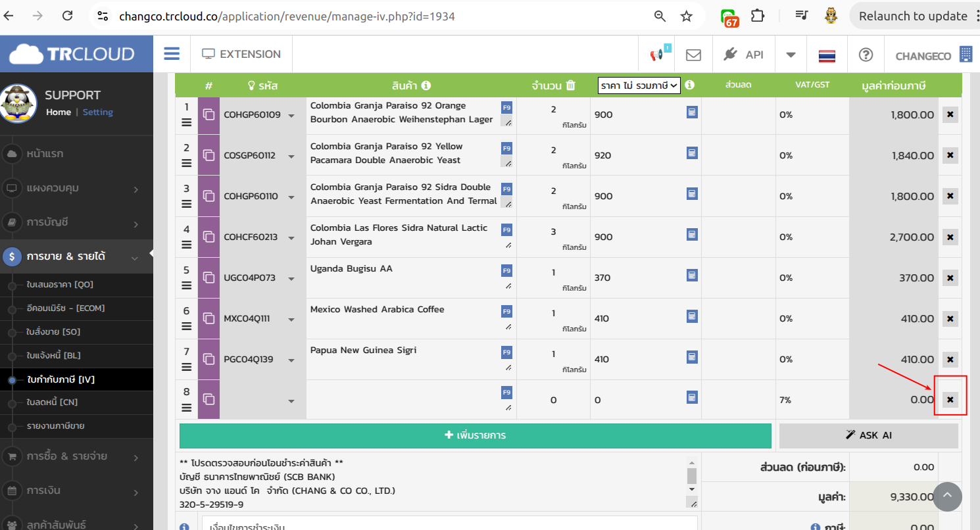Expand the caret dropdown next to API
This screenshot has height=530, width=980.
click(791, 55)
